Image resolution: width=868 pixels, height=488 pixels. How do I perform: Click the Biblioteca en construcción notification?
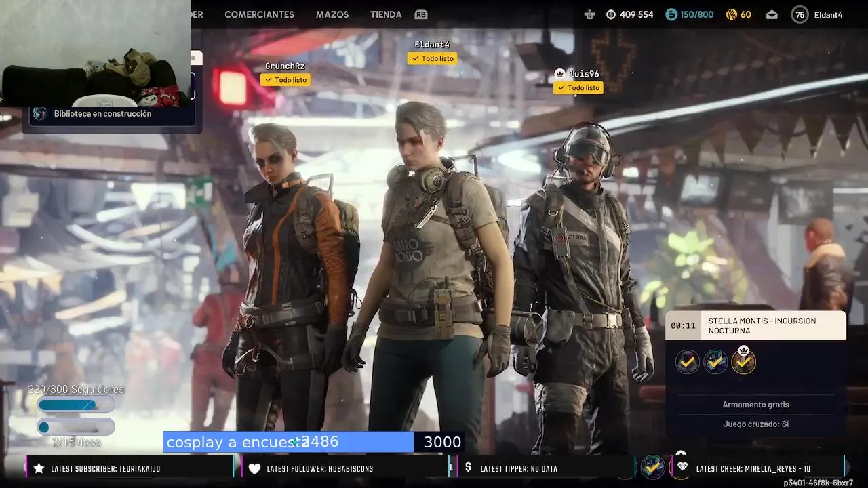(112, 114)
